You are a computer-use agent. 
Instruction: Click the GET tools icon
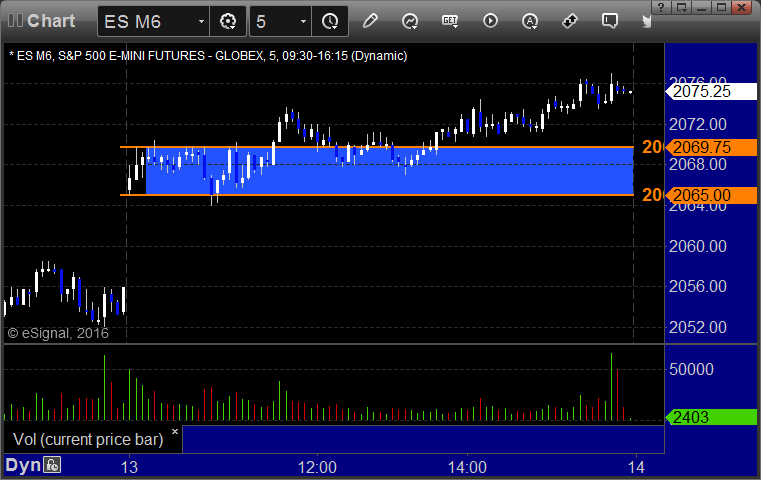coord(450,21)
